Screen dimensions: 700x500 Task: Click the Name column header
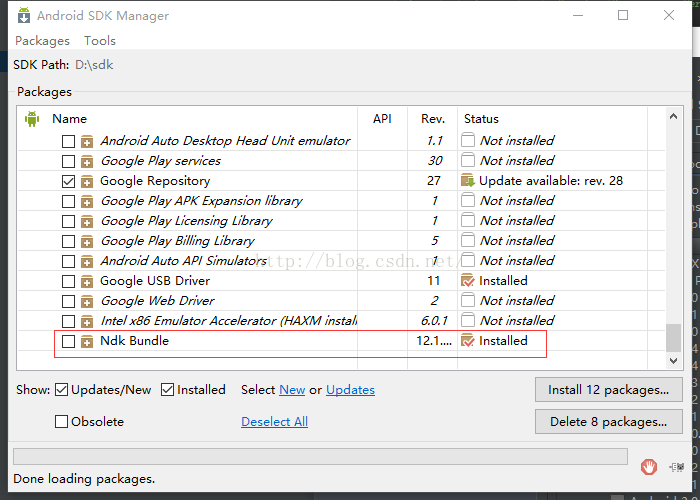click(x=69, y=119)
